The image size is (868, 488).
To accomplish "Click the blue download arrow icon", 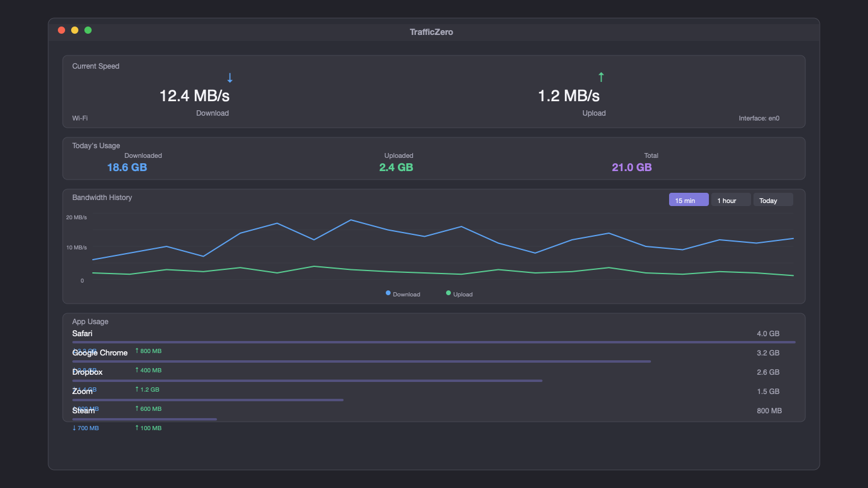I will (x=230, y=78).
